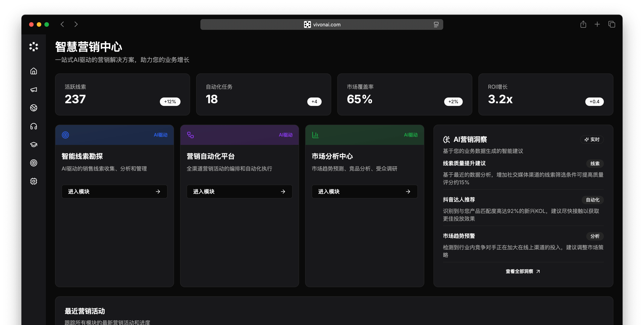Click the Vivon logo in sidebar
The image size is (644, 325).
point(33,47)
